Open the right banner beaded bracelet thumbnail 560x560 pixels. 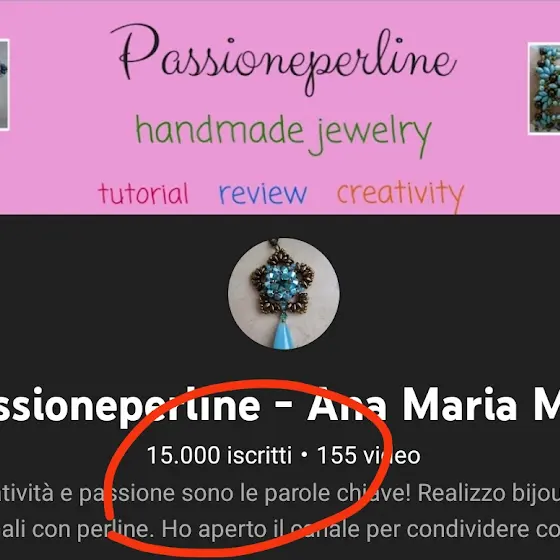tap(544, 89)
